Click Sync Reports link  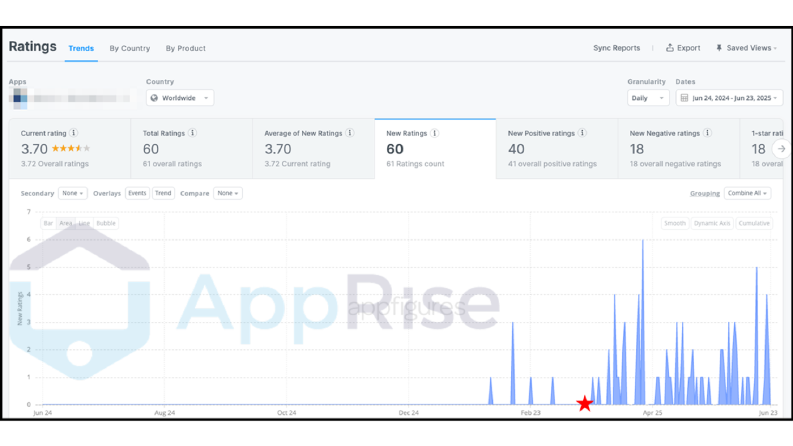pyautogui.click(x=616, y=48)
